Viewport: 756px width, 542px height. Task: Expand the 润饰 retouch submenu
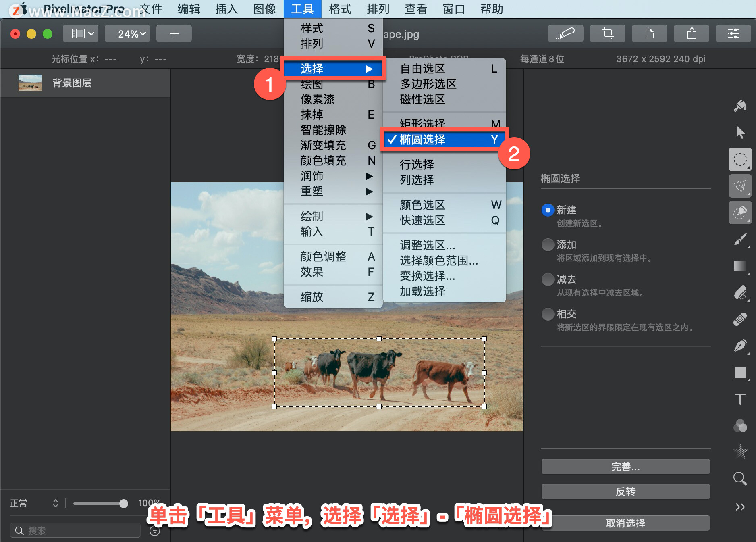tap(333, 176)
